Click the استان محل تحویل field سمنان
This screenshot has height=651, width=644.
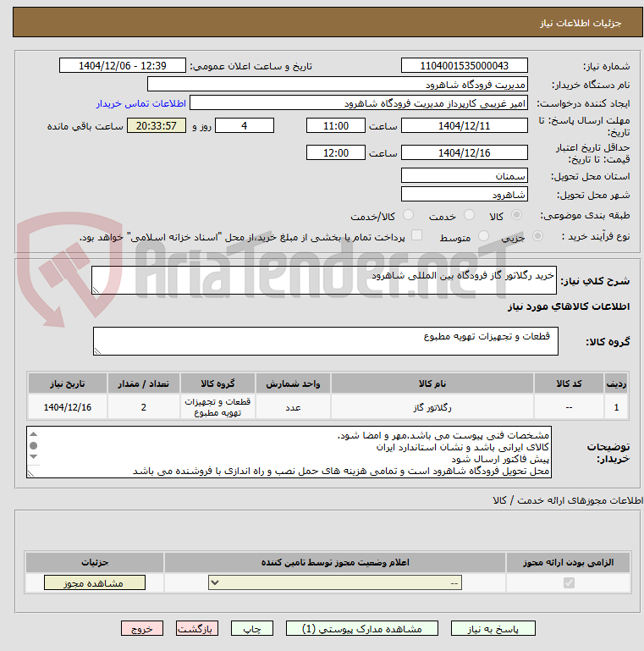pyautogui.click(x=465, y=175)
